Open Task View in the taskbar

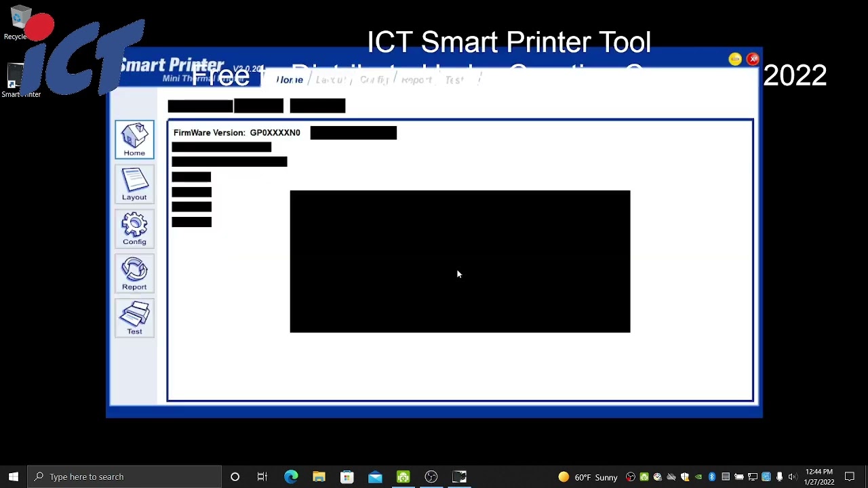pyautogui.click(x=262, y=476)
